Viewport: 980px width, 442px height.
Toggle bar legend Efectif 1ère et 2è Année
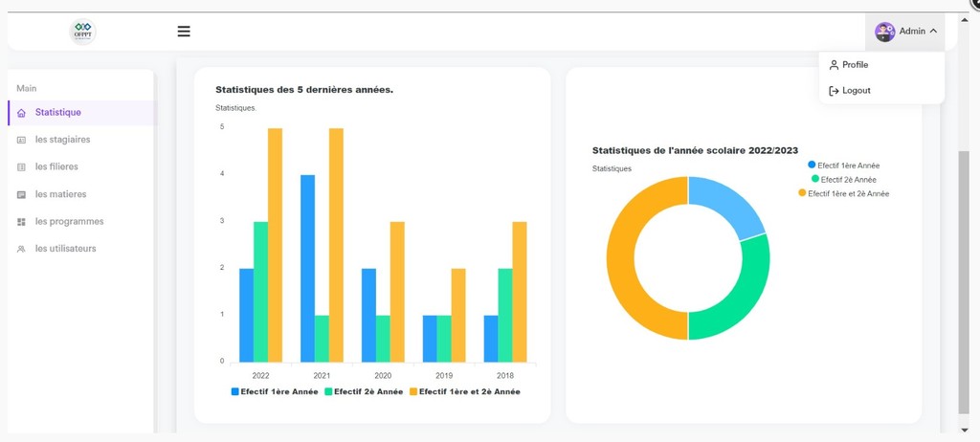[x=464, y=392]
